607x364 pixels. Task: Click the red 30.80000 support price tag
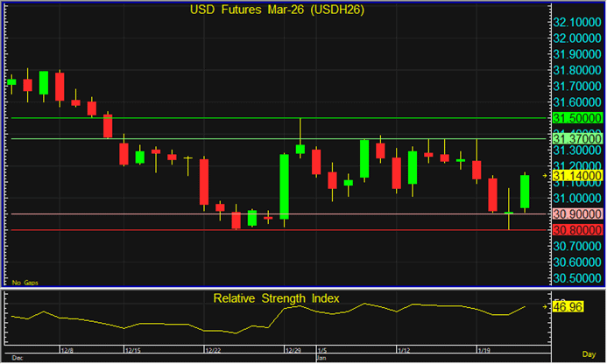point(575,230)
